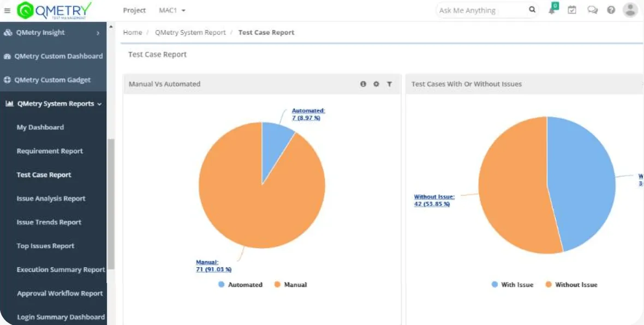The image size is (644, 325).
Task: Open the MAC1 project dropdown
Action: [172, 10]
